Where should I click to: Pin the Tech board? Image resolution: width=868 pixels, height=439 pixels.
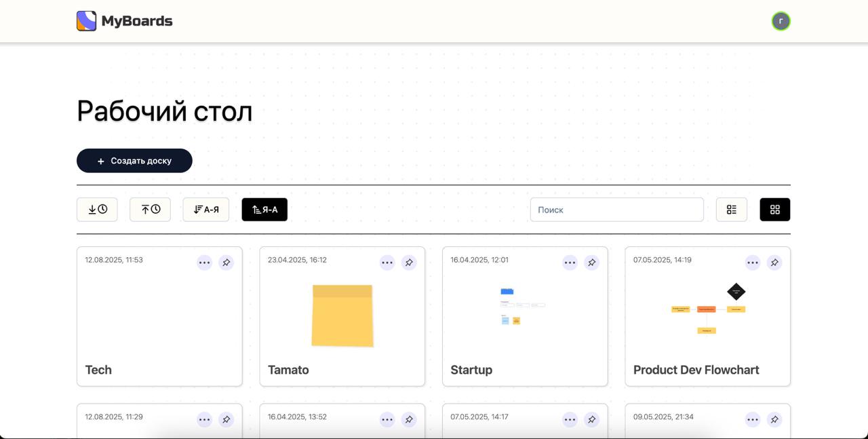click(226, 263)
